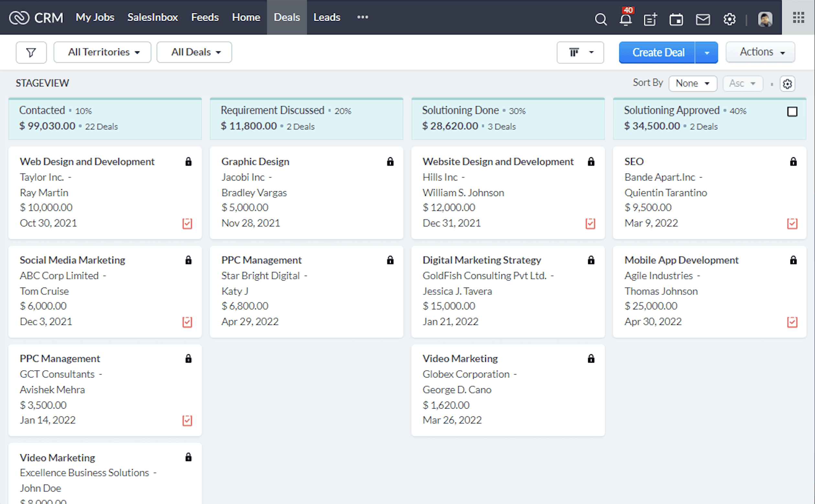Expand the All Territories dropdown

tap(102, 52)
